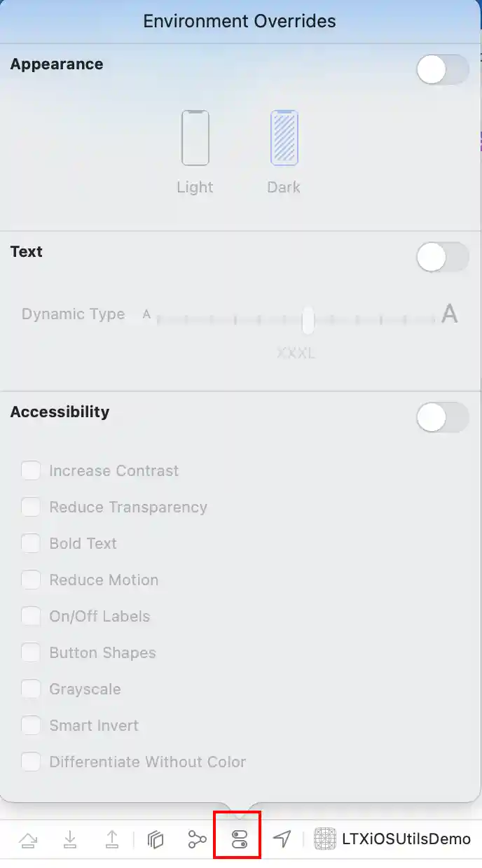
Task: Open the Debug Memory Graph icon
Action: pos(198,839)
